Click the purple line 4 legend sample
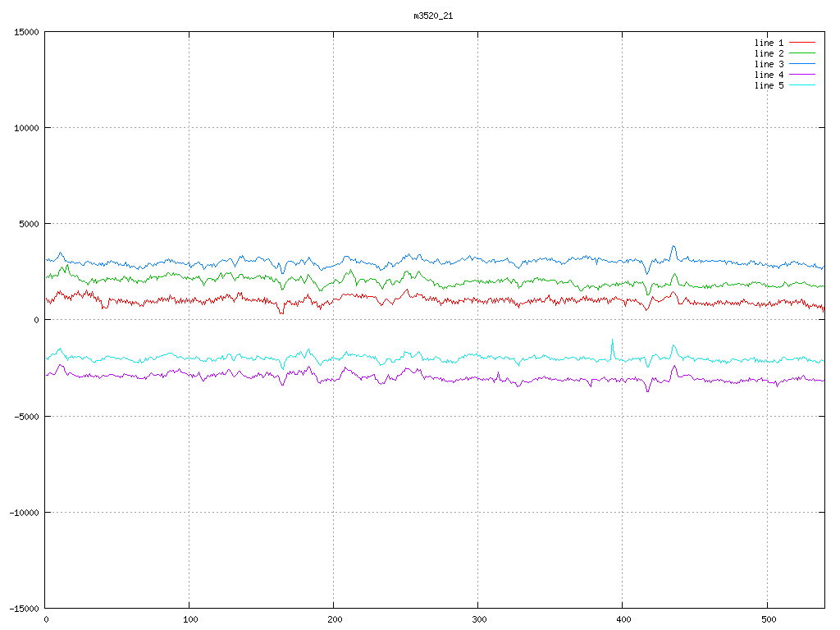840x630 pixels. pyautogui.click(x=802, y=75)
